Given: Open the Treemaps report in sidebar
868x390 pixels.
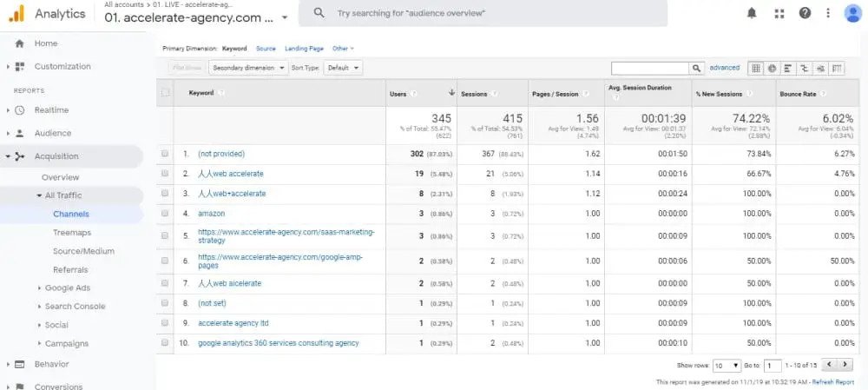Looking at the screenshot, I should [x=72, y=233].
